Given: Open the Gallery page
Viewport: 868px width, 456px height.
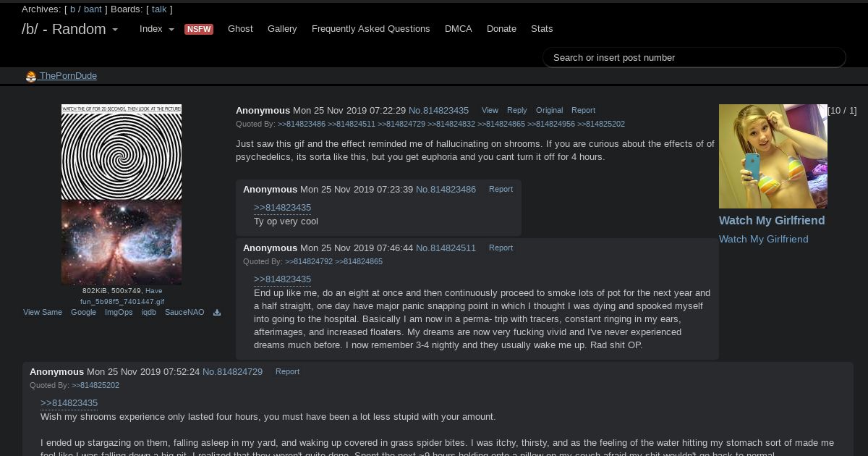Looking at the screenshot, I should (x=282, y=29).
